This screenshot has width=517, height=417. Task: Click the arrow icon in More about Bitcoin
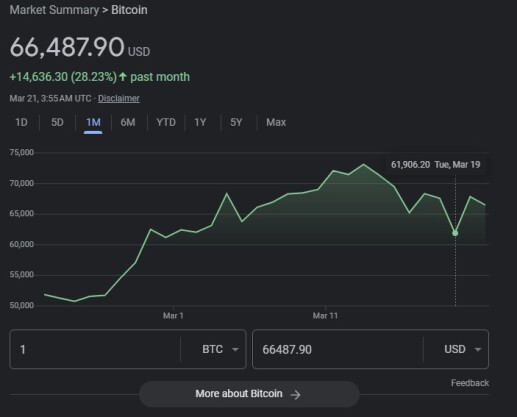coord(295,395)
